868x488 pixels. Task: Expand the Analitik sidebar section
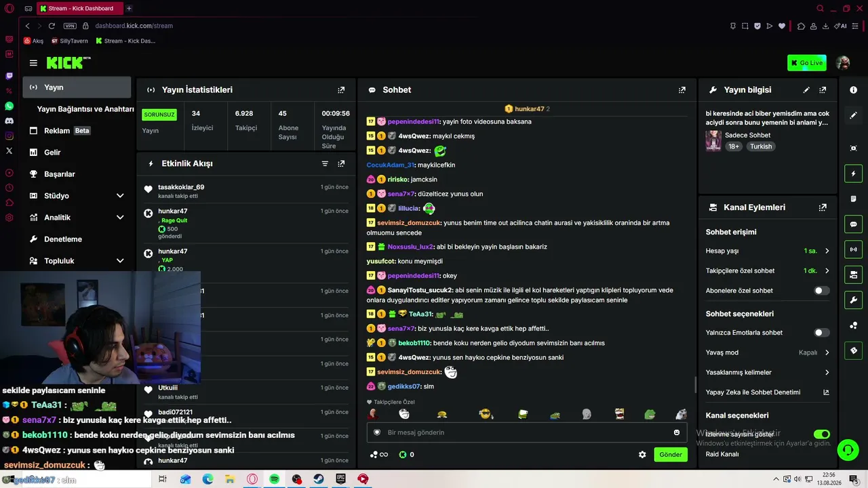pyautogui.click(x=120, y=218)
